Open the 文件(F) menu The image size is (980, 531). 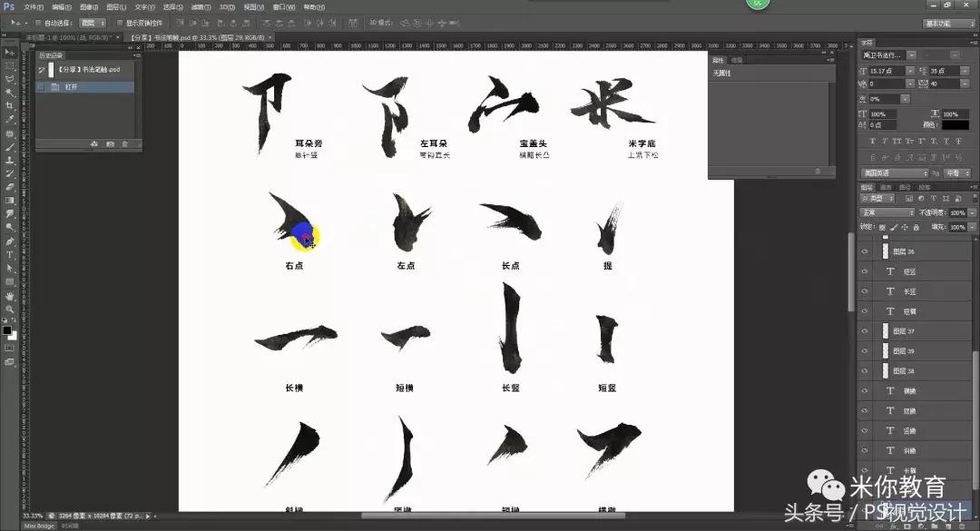tap(34, 7)
